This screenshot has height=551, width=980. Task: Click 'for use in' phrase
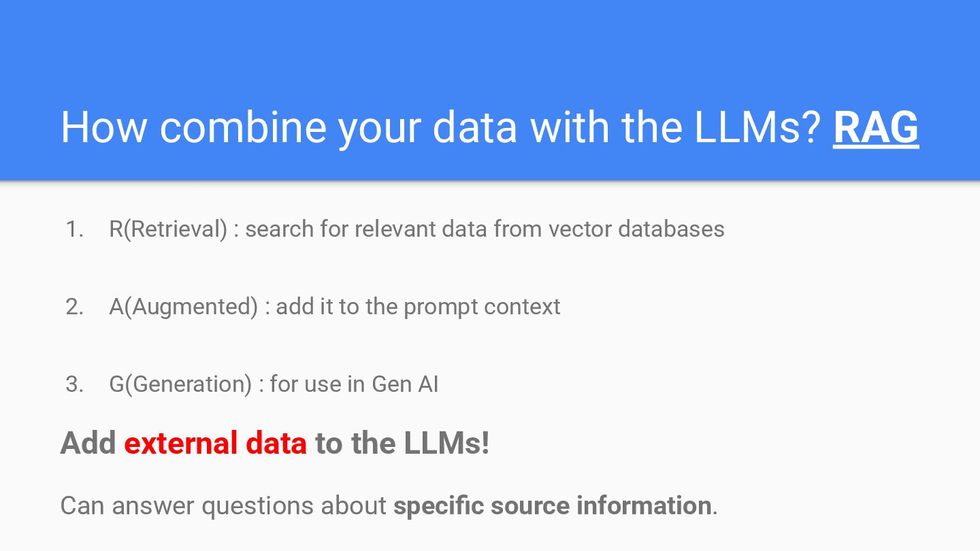click(318, 384)
